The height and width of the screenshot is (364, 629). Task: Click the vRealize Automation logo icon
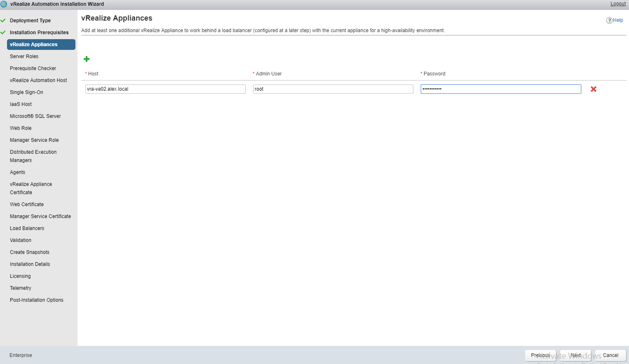4,4
